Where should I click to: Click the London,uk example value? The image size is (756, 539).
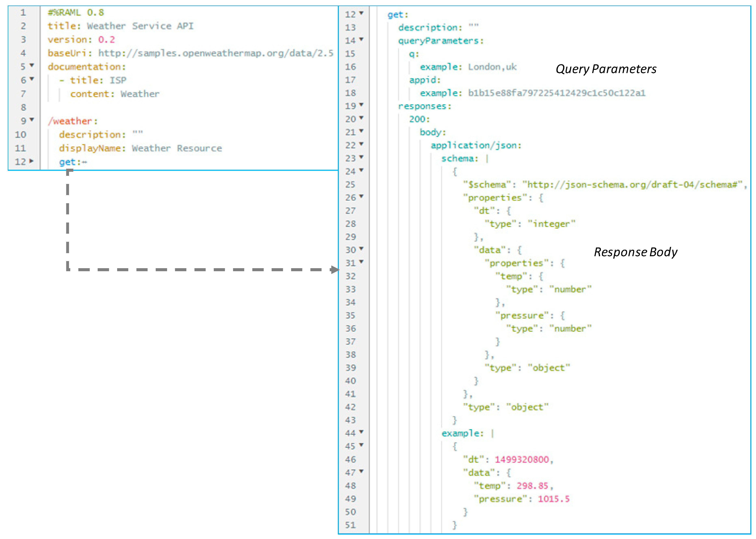pos(492,67)
